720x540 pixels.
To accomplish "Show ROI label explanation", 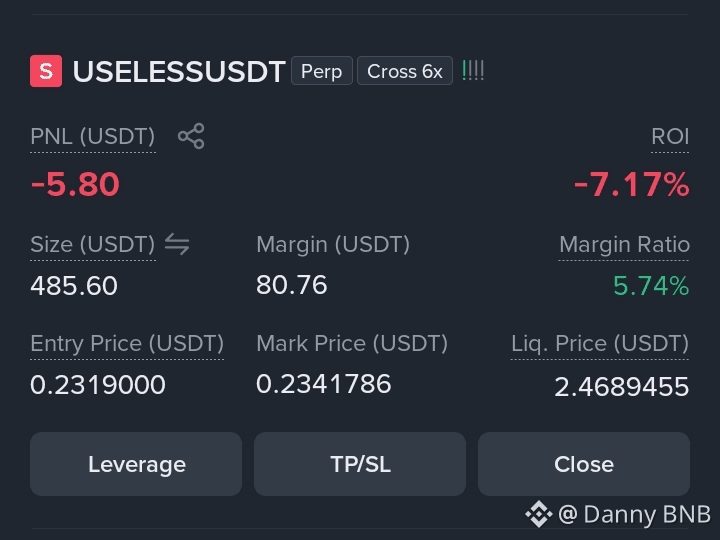I will (x=670, y=137).
